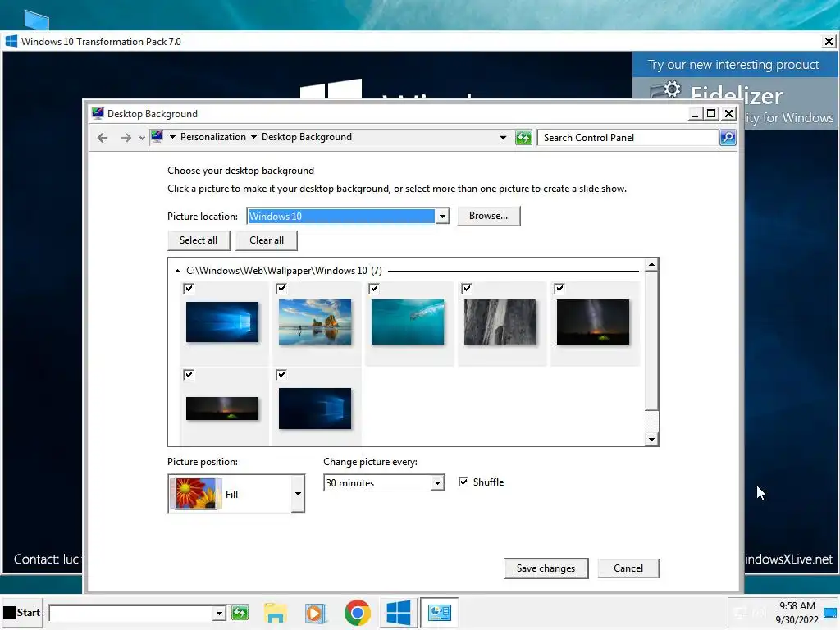Go back with the left arrow button
Viewport: 840px width, 630px height.
coord(103,138)
